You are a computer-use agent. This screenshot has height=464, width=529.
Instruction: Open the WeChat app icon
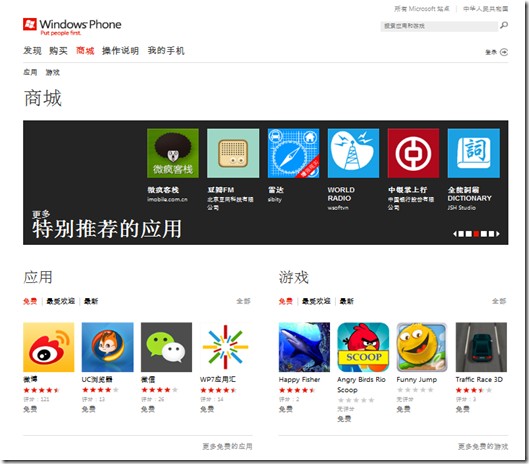pyautogui.click(x=166, y=347)
